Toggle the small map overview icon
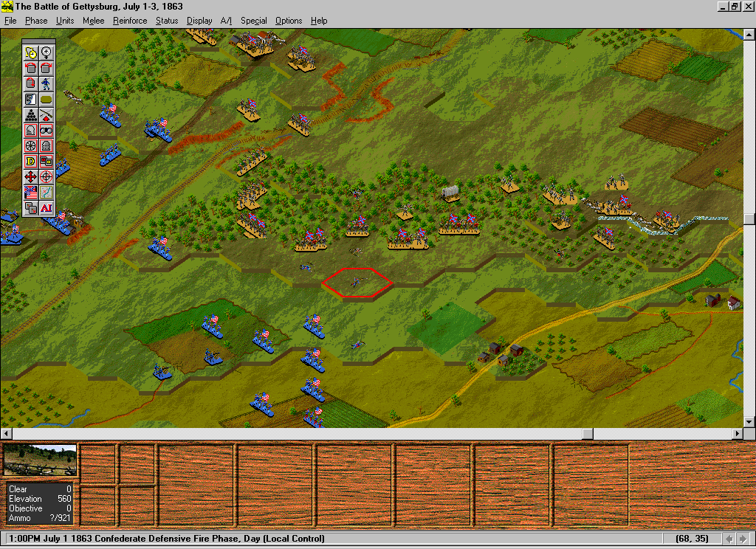Image resolution: width=756 pixels, height=549 pixels. (x=46, y=193)
